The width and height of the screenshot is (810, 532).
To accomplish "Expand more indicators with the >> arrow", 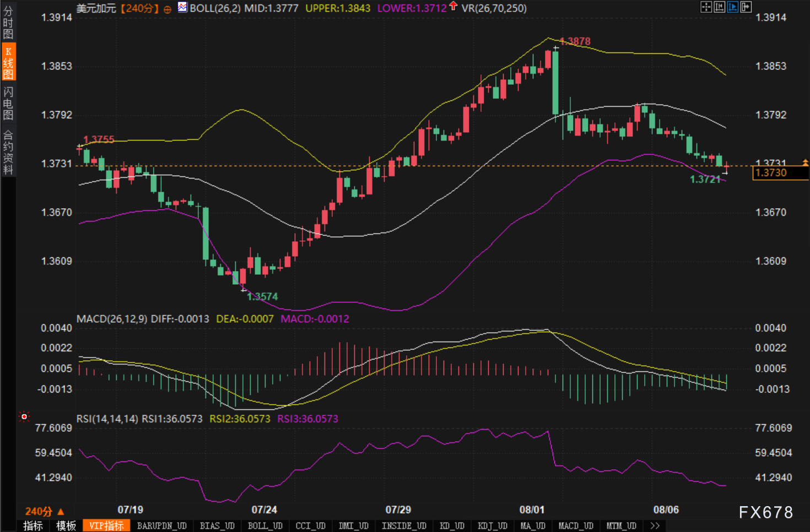I will click(655, 526).
